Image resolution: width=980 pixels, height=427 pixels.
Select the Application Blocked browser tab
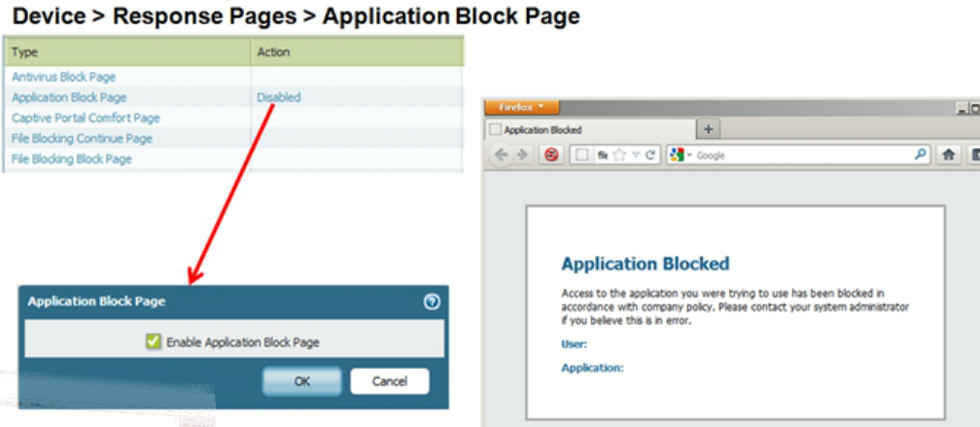(x=591, y=130)
